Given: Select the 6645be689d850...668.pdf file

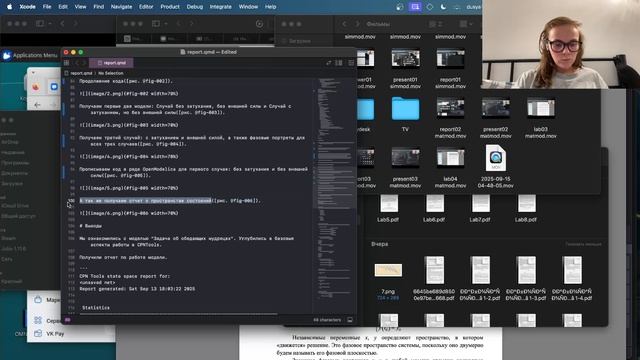Looking at the screenshot, I should pyautogui.click(x=434, y=270).
